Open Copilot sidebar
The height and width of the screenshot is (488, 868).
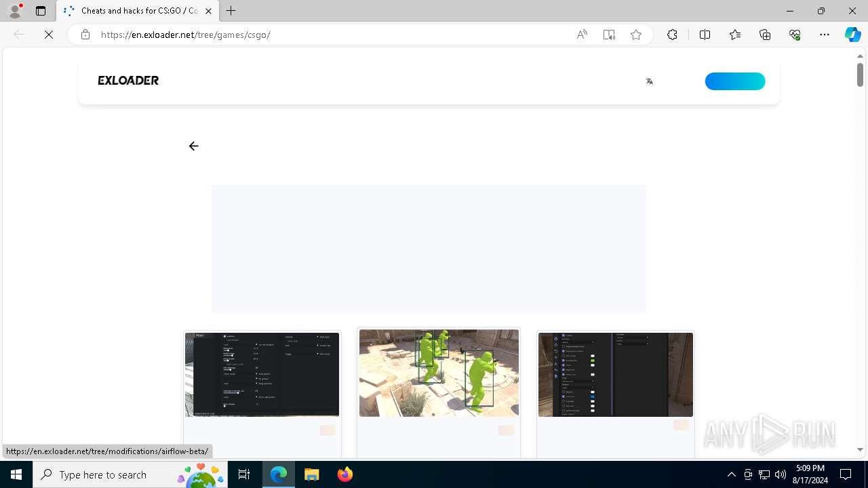pos(853,35)
